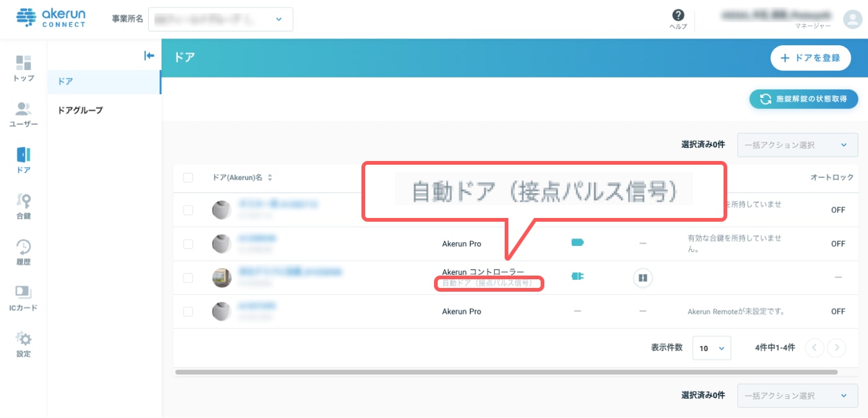
Task: Open the thumbnail in the Akerun Pro battery row
Action: coord(221,244)
